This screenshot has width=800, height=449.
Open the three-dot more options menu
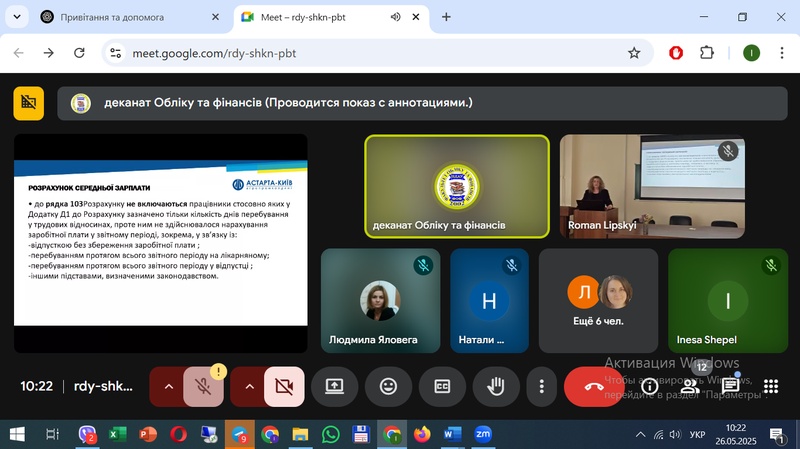point(541,386)
